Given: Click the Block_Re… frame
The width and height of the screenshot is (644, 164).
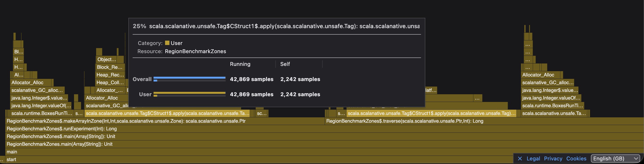Looking at the screenshot, I should pyautogui.click(x=110, y=67).
